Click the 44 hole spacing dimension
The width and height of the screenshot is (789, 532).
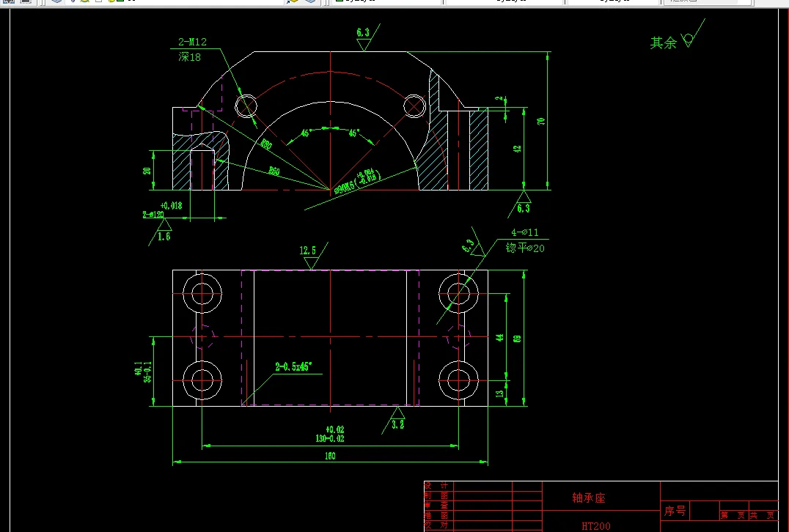click(x=499, y=337)
